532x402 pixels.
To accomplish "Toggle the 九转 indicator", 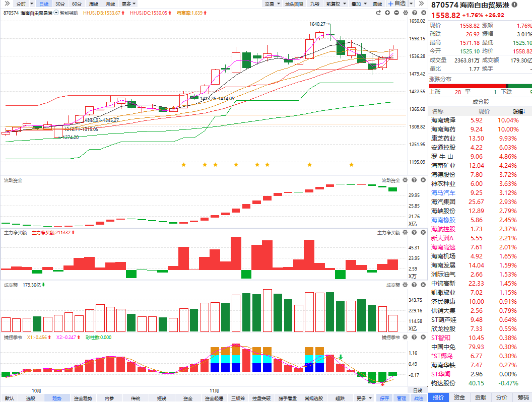I will pyautogui.click(x=314, y=4).
